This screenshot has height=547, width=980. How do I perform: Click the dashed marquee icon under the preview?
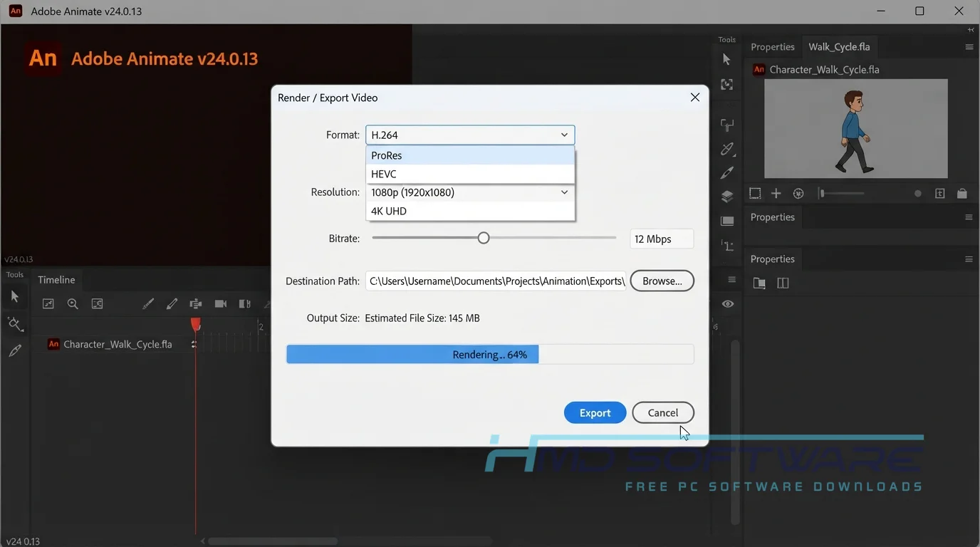tap(755, 194)
